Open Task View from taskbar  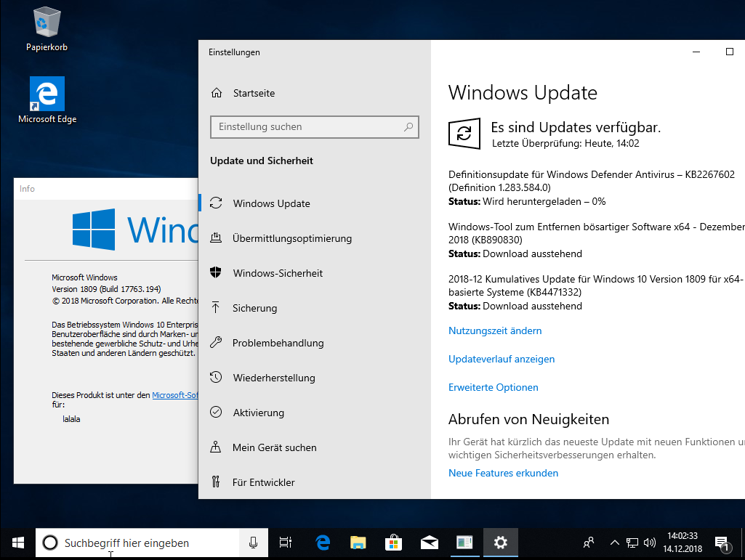[x=286, y=543]
